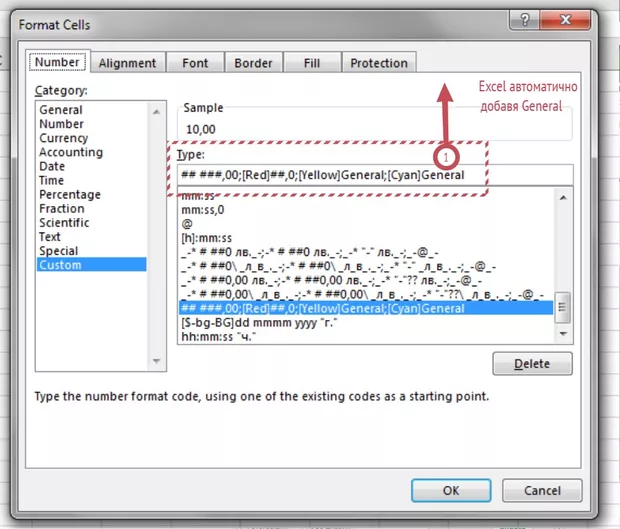This screenshot has height=529, width=620.
Task: Confirm with the OK button
Action: [451, 490]
